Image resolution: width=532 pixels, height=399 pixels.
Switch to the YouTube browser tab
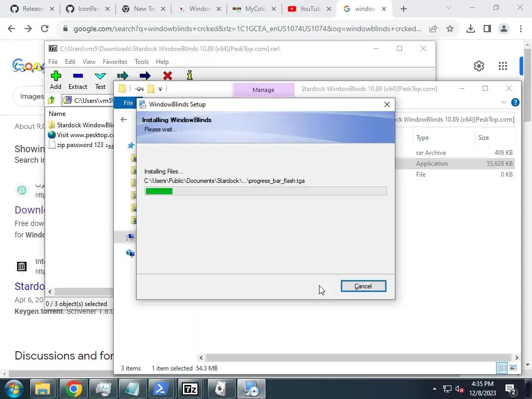coord(309,9)
